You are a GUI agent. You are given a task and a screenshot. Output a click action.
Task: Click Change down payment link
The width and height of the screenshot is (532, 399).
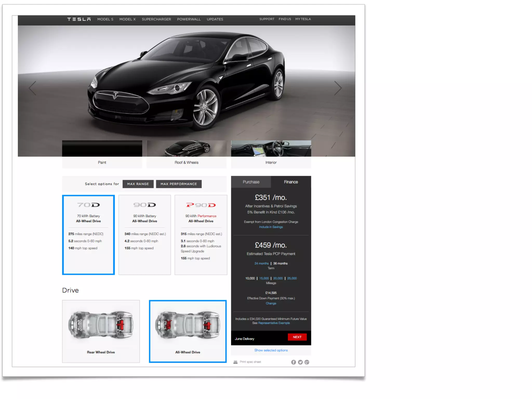click(271, 303)
